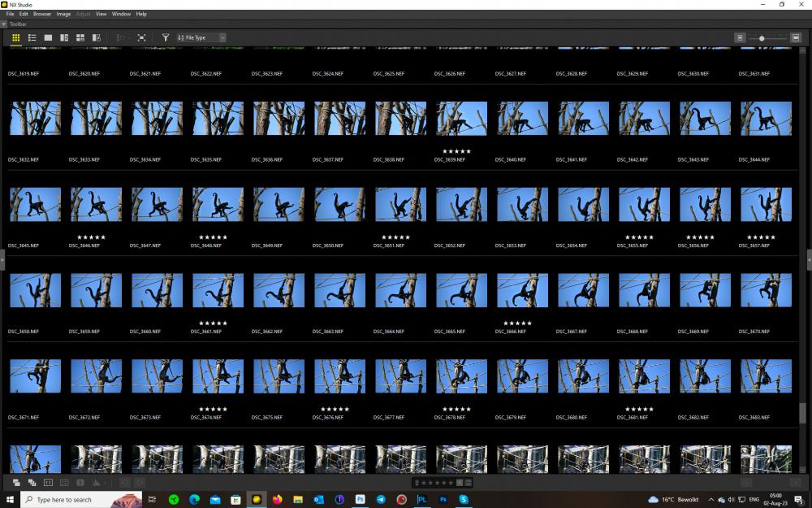812x508 pixels.
Task: Open the Browser menu
Action: 42,14
